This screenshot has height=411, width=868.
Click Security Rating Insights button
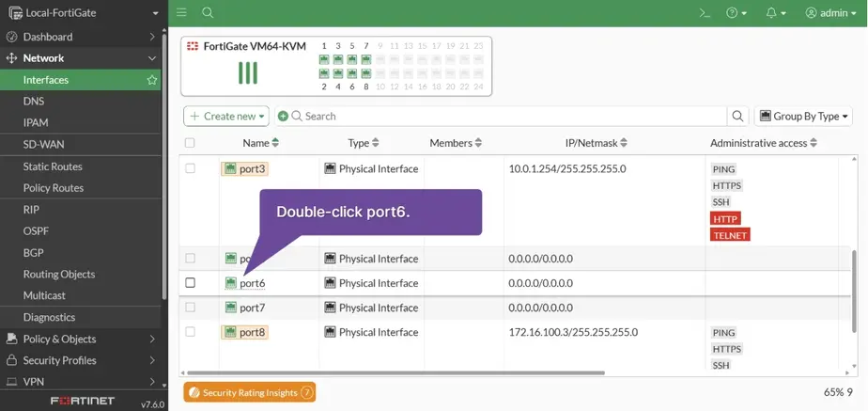[x=250, y=393]
